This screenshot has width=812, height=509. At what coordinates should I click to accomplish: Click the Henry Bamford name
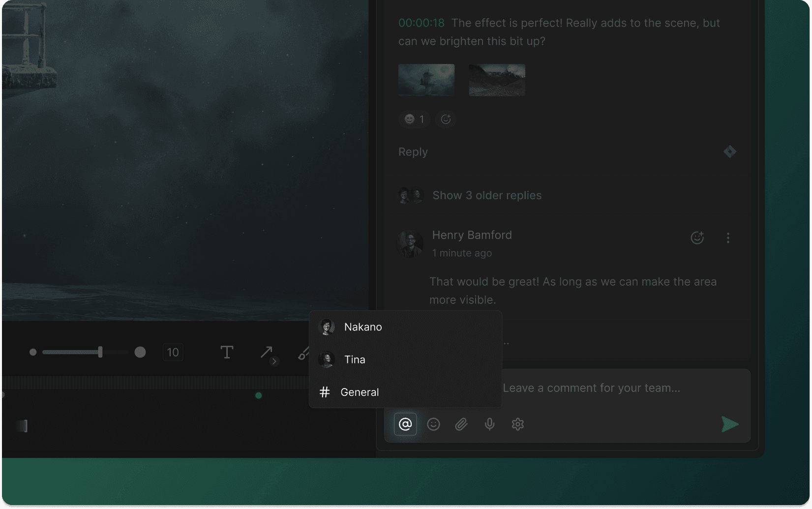[472, 235]
